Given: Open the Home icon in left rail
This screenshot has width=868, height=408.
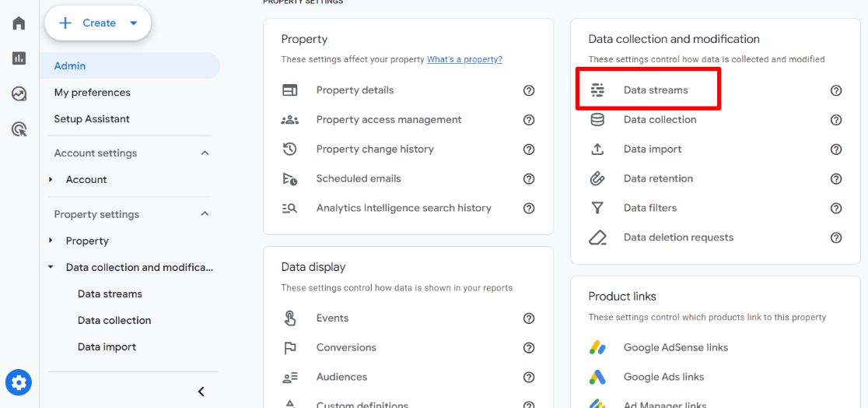Looking at the screenshot, I should click(x=19, y=23).
